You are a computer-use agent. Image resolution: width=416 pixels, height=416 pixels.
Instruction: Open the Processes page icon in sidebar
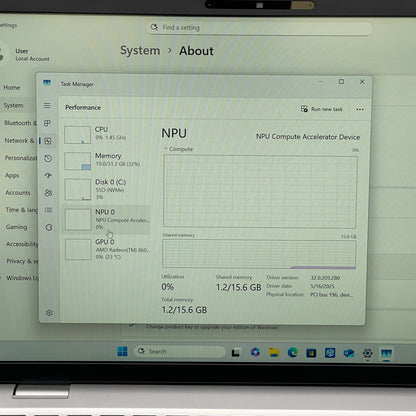tap(47, 123)
